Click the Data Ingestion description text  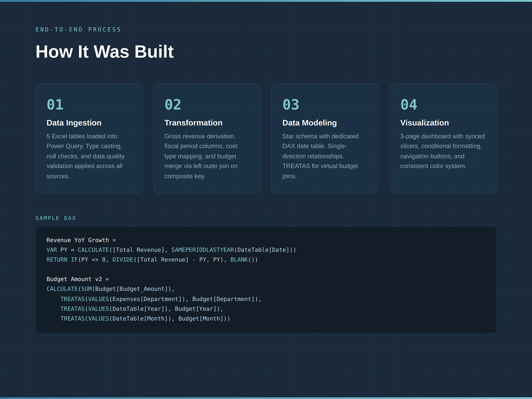pos(85,156)
